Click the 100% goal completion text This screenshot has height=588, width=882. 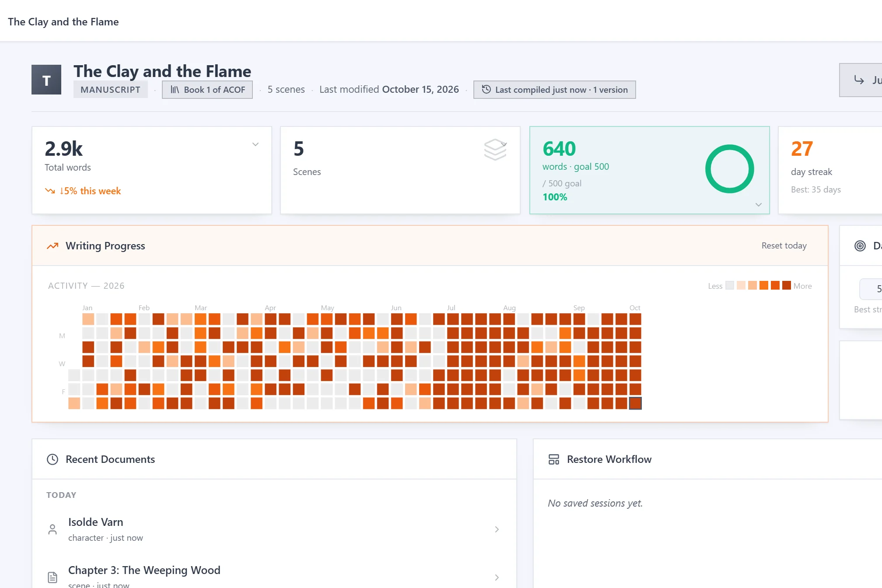[x=555, y=197]
